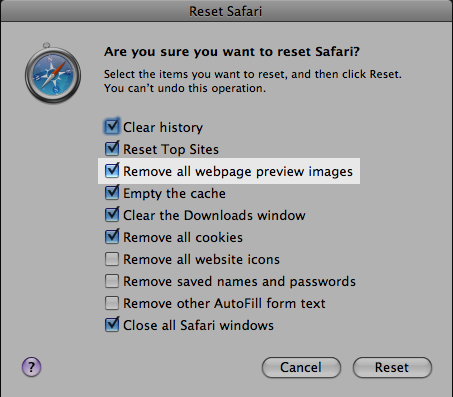Uncheck Close all Safari windows checkbox
The height and width of the screenshot is (397, 453).
(x=112, y=325)
